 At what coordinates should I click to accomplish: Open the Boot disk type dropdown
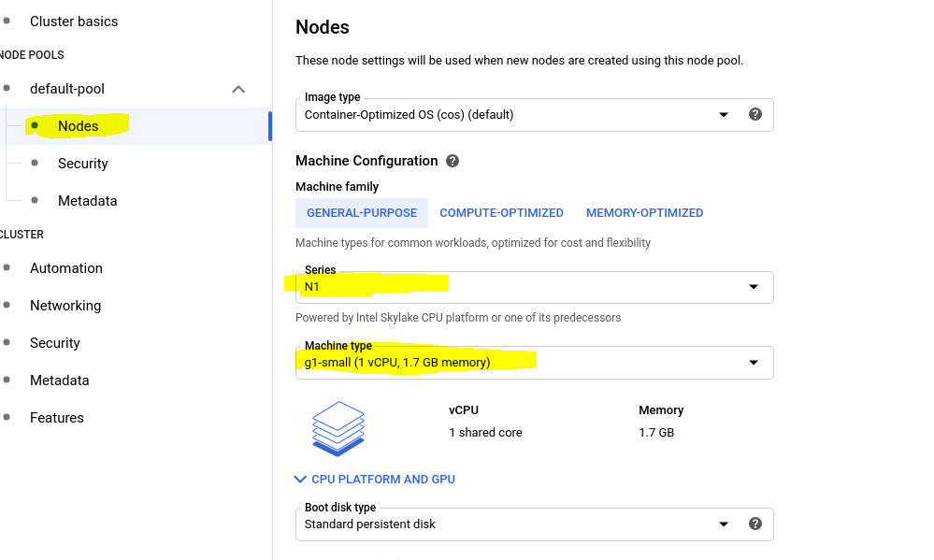pos(534,524)
